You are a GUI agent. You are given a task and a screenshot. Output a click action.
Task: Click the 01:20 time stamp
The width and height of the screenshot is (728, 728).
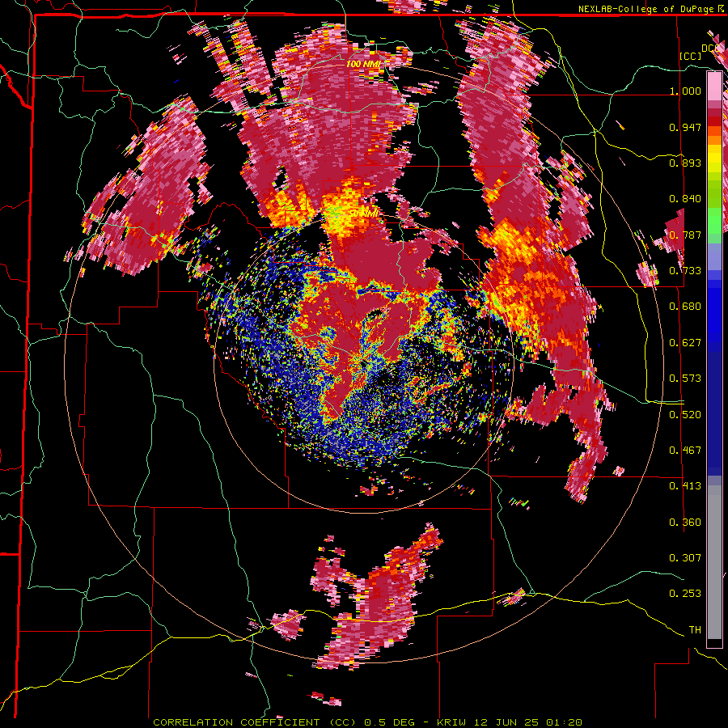[x=564, y=722]
